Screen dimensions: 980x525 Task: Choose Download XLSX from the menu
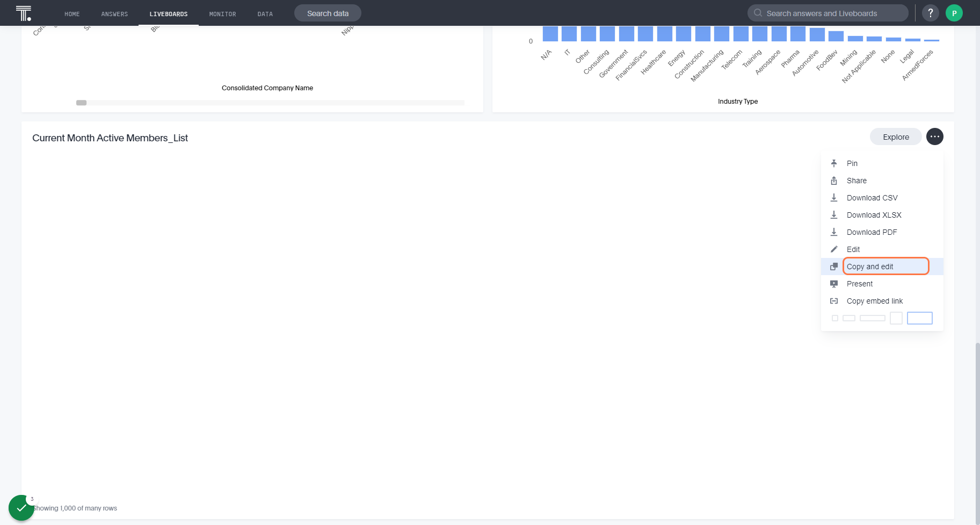click(x=882, y=215)
